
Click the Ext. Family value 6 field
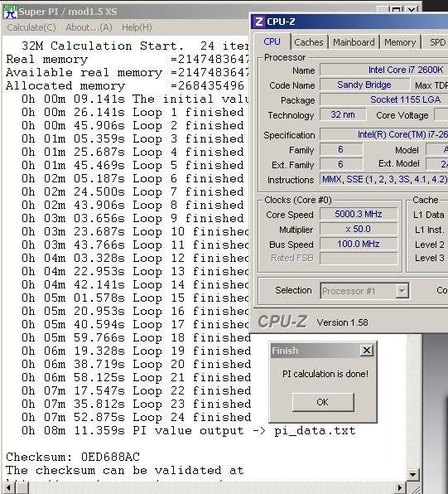tap(341, 164)
